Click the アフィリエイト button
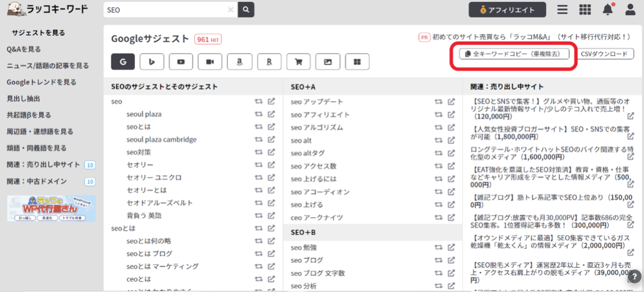 (x=507, y=10)
